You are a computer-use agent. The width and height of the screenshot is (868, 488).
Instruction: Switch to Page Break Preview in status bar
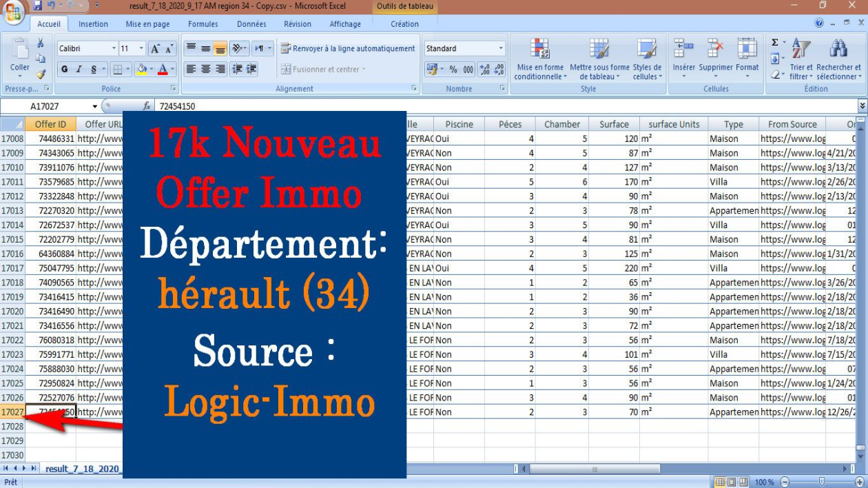point(744,482)
